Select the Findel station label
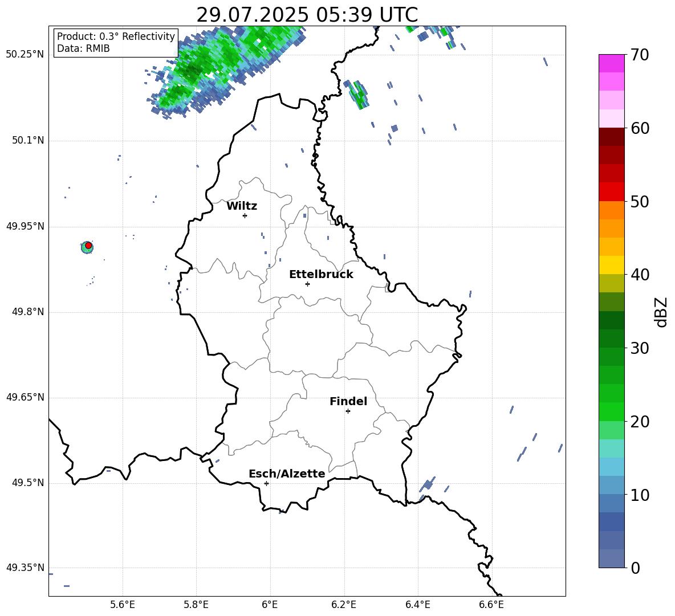This screenshot has height=616, width=675. 348,401
